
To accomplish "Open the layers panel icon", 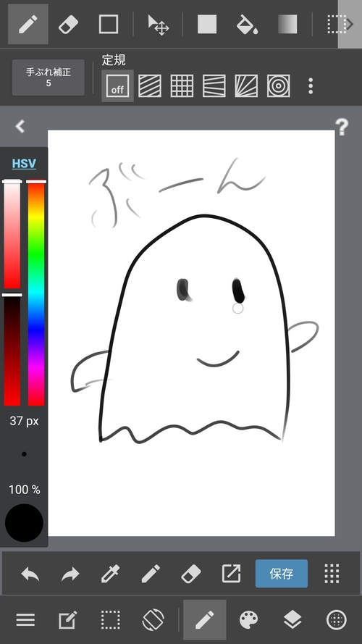I will (x=292, y=620).
